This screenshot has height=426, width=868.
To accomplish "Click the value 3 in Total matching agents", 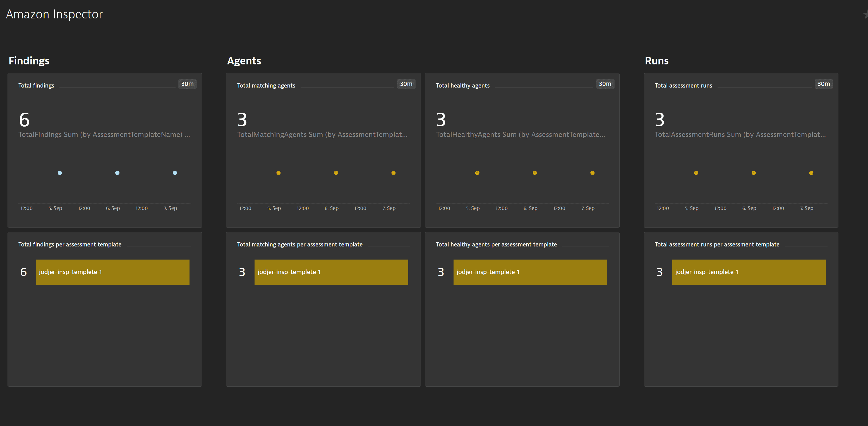I will pyautogui.click(x=242, y=120).
